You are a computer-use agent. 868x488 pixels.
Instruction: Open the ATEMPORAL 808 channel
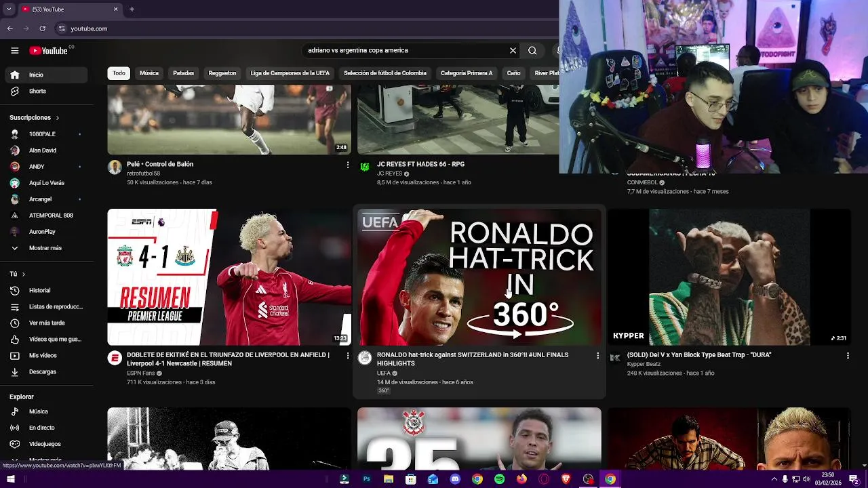tap(47, 216)
